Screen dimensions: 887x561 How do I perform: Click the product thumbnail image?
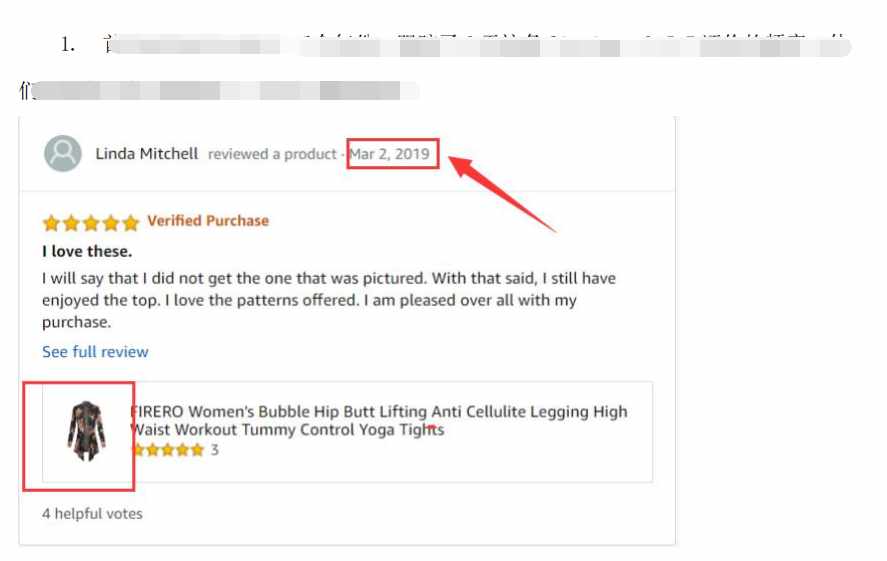pos(87,431)
